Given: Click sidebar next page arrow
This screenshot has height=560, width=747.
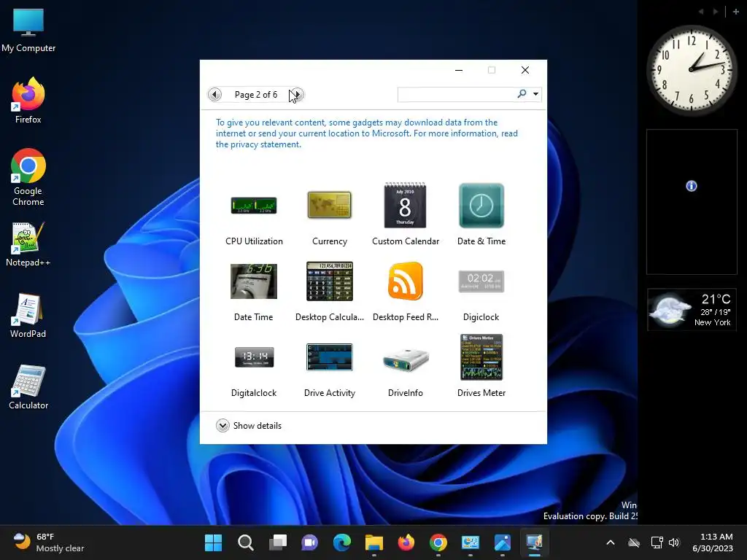Looking at the screenshot, I should pyautogui.click(x=715, y=12).
